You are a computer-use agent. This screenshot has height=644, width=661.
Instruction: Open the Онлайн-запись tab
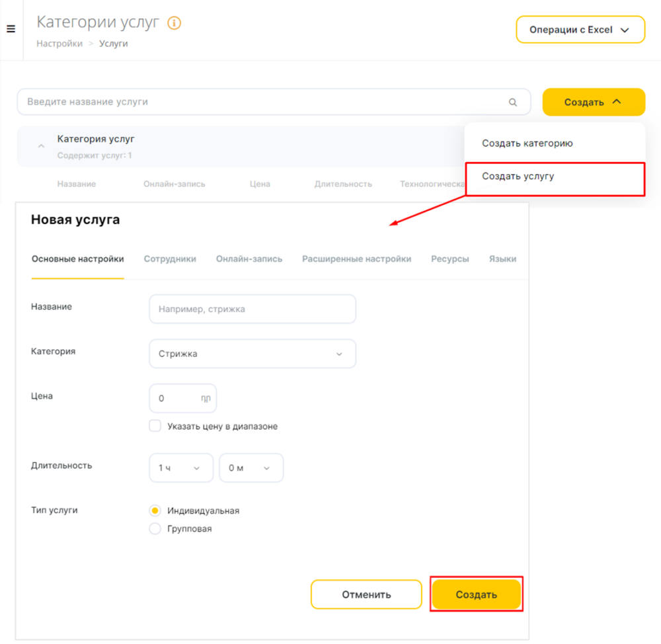point(249,259)
